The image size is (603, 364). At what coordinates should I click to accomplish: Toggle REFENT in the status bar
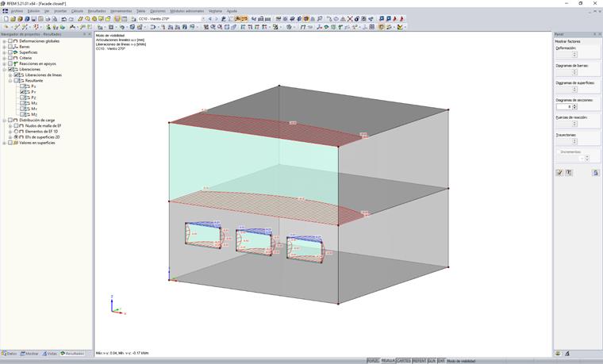click(x=420, y=361)
